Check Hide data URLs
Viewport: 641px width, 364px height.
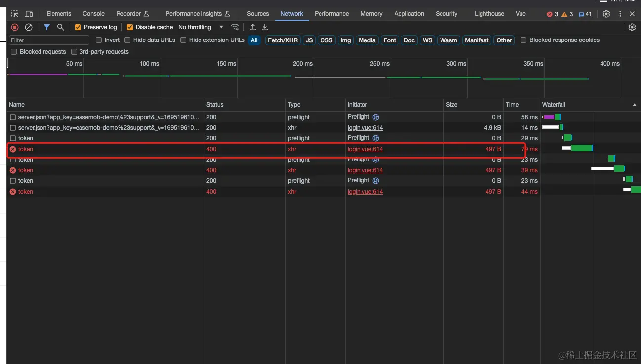click(x=127, y=40)
